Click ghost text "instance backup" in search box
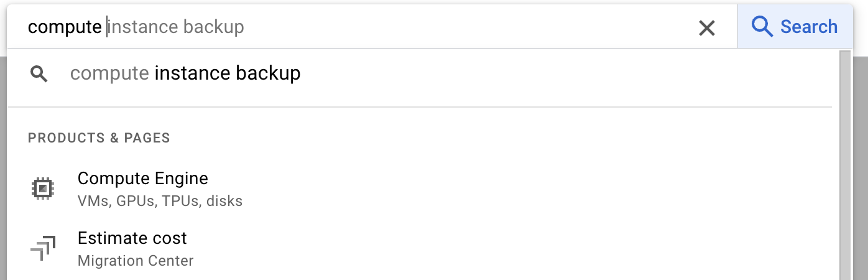This screenshot has height=280, width=868. (x=176, y=27)
